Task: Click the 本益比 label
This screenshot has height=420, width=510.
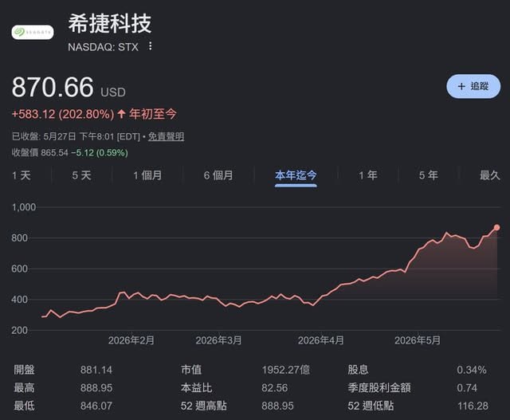Action: point(197,388)
